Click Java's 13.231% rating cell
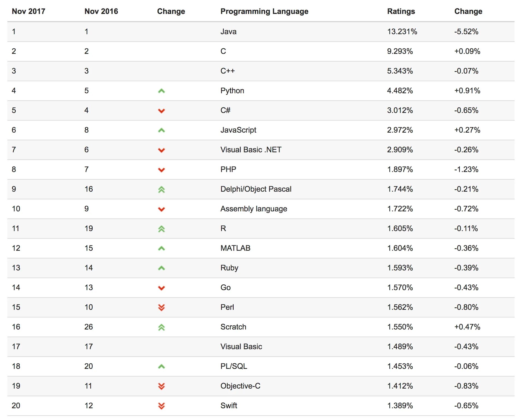This screenshot has width=520, height=420. click(x=402, y=31)
